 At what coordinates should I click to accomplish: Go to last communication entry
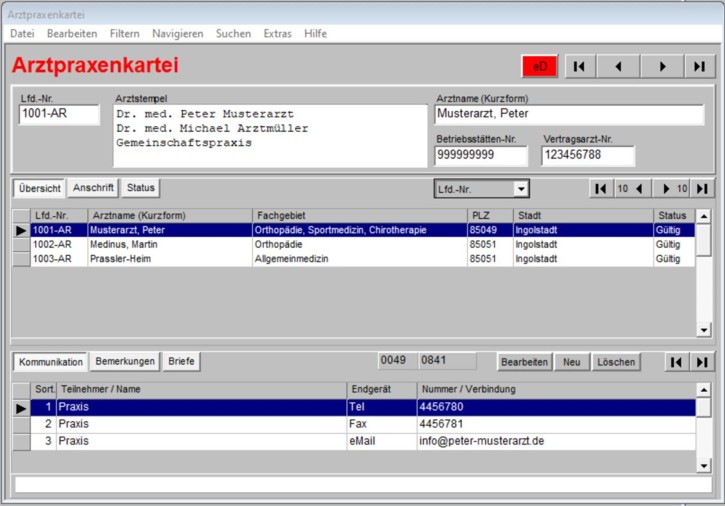pos(703,362)
